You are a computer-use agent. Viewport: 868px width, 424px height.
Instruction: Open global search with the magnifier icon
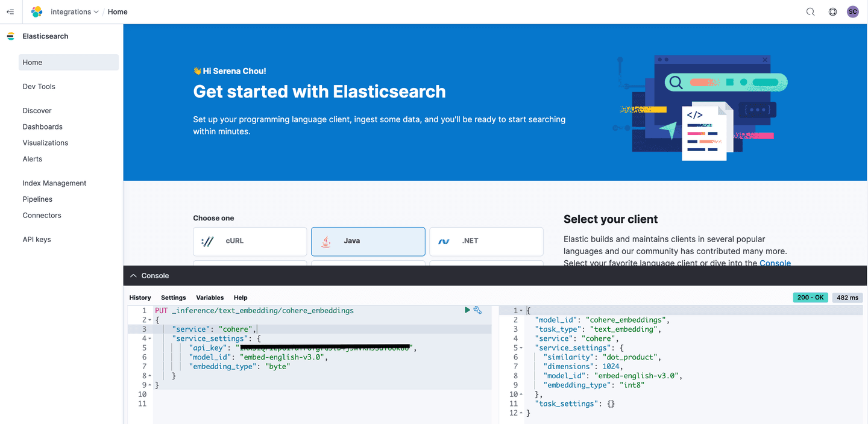[x=810, y=11]
